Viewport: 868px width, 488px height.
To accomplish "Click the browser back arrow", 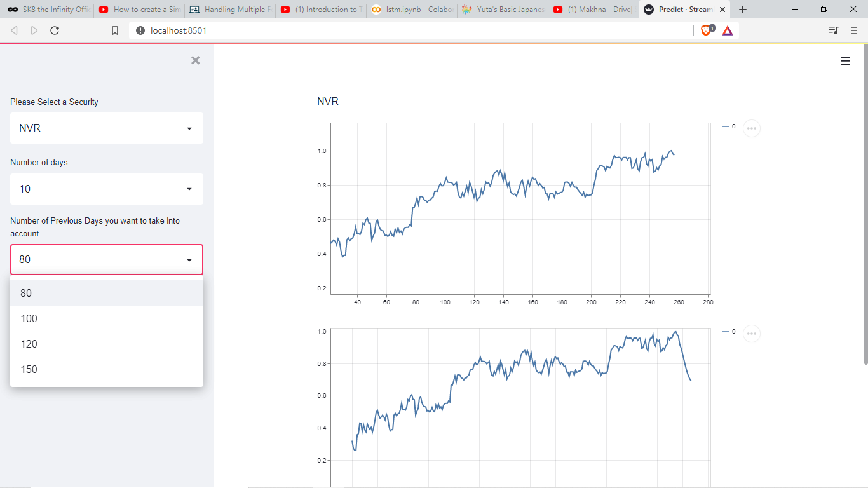I will point(15,30).
